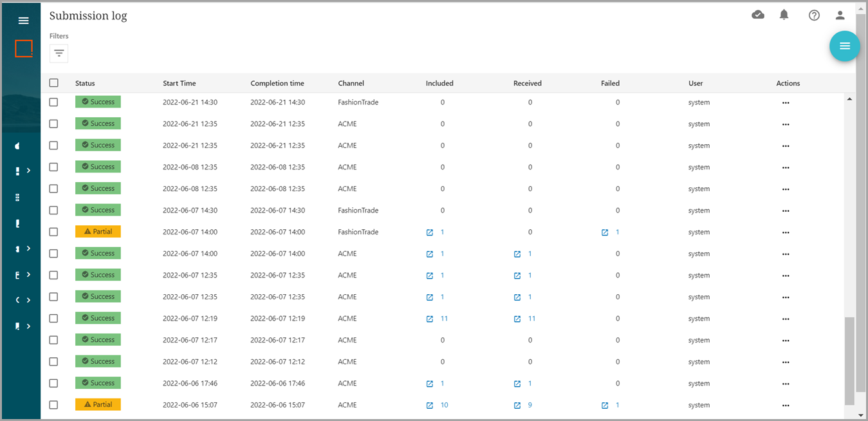868x421 pixels.
Task: Open the user profile icon
Action: pyautogui.click(x=840, y=15)
